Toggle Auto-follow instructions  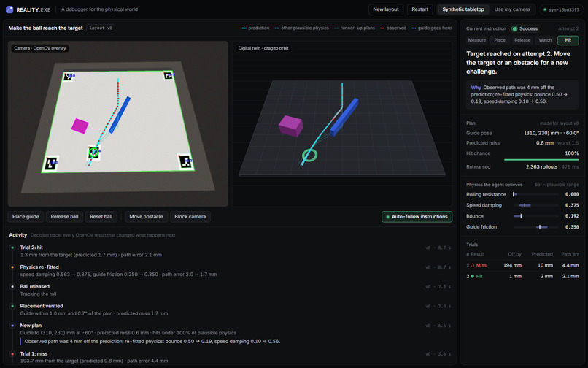[417, 217]
